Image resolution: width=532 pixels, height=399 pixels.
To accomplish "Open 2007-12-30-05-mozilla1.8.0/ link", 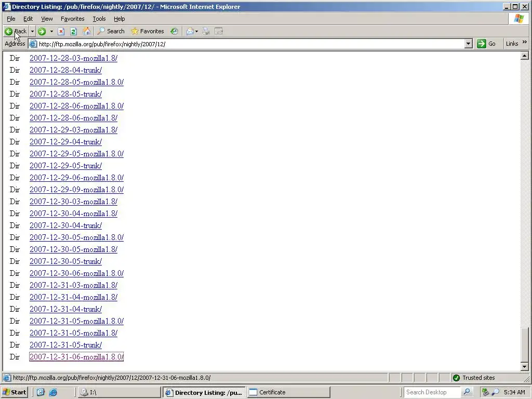I will [76, 237].
